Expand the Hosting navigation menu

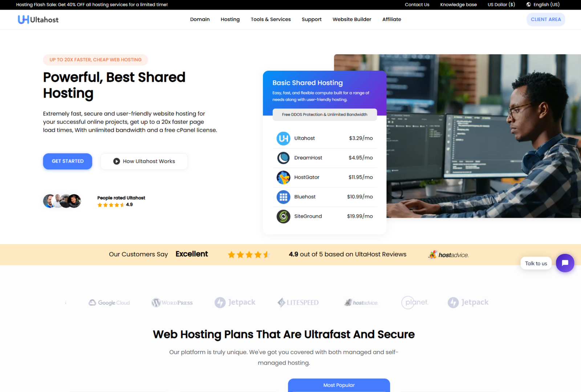pyautogui.click(x=230, y=20)
